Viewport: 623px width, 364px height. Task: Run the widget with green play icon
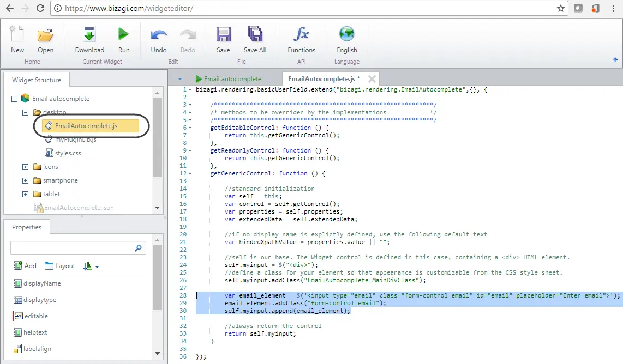coord(124,39)
